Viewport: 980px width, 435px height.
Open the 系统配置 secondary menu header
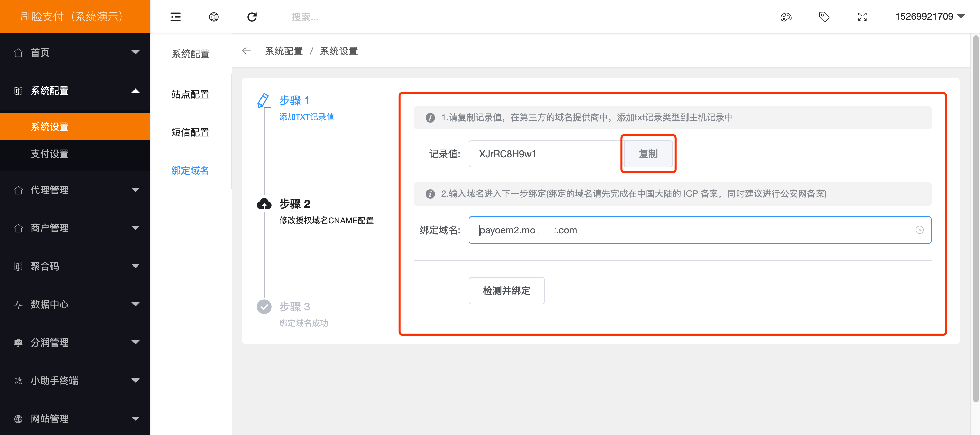191,54
